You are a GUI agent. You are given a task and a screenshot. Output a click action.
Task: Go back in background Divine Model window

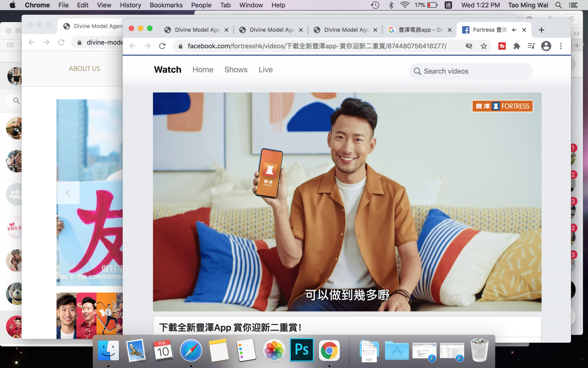[x=32, y=42]
